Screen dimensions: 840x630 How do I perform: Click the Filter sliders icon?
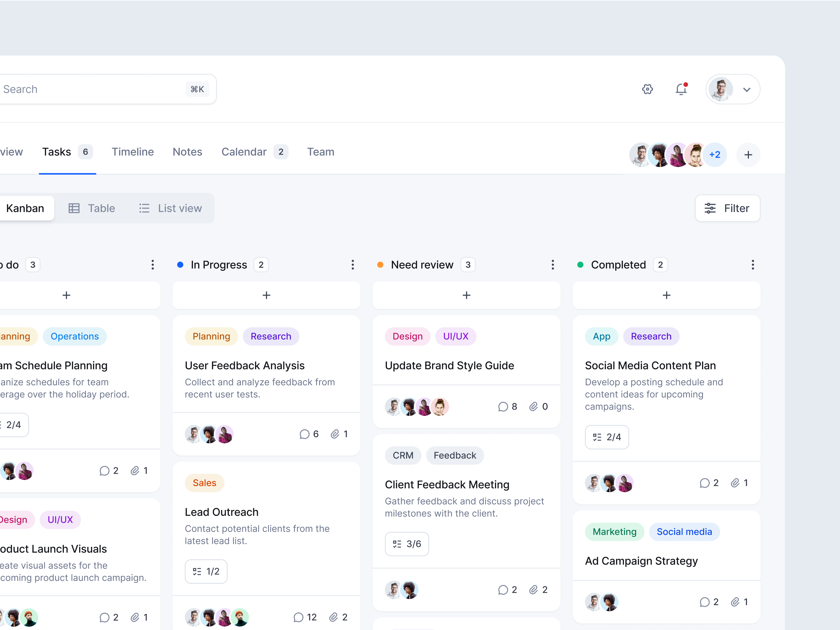coord(710,208)
